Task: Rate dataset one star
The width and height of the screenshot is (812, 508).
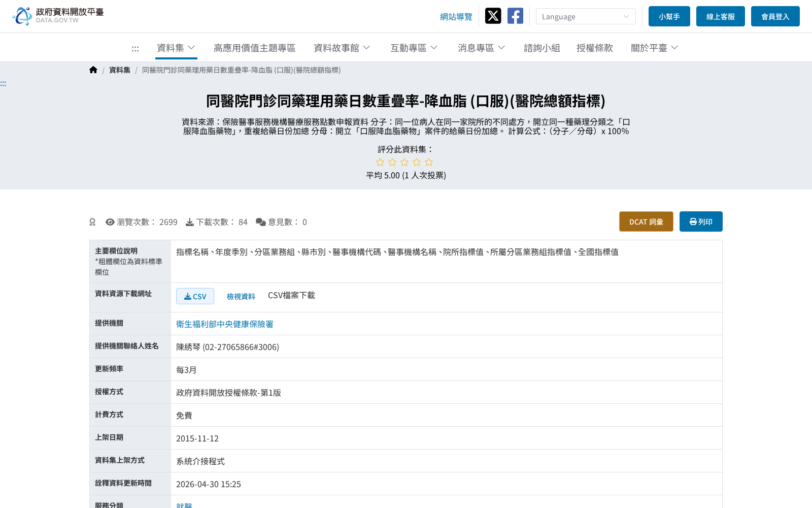Action: 380,162
